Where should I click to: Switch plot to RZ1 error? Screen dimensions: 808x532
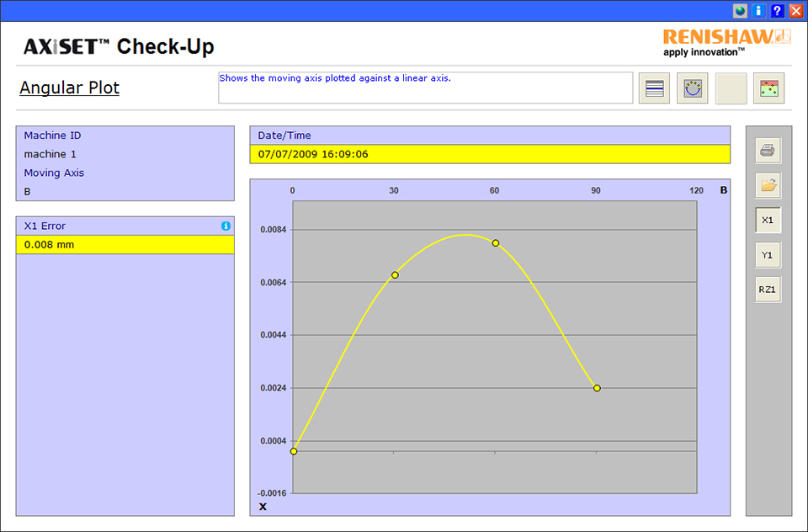(768, 290)
